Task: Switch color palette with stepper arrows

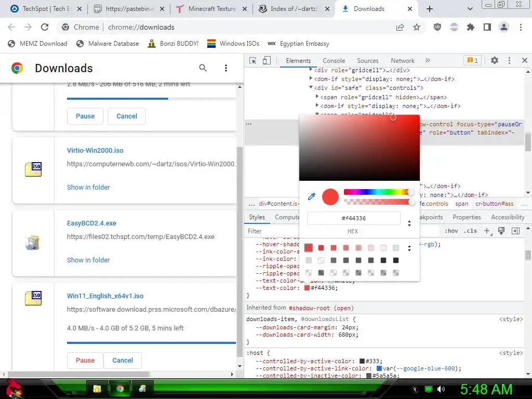Action: click(x=409, y=248)
